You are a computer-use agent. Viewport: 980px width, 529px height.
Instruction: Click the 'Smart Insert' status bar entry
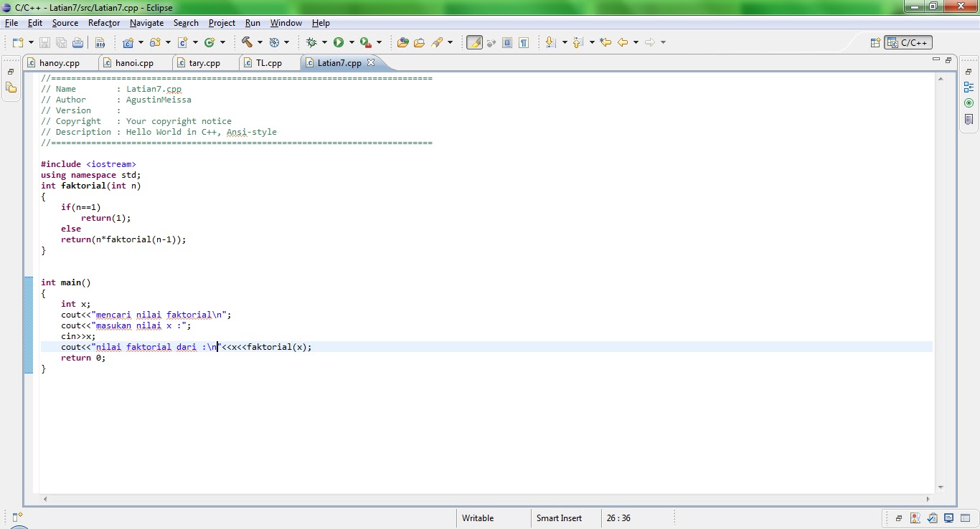click(559, 518)
